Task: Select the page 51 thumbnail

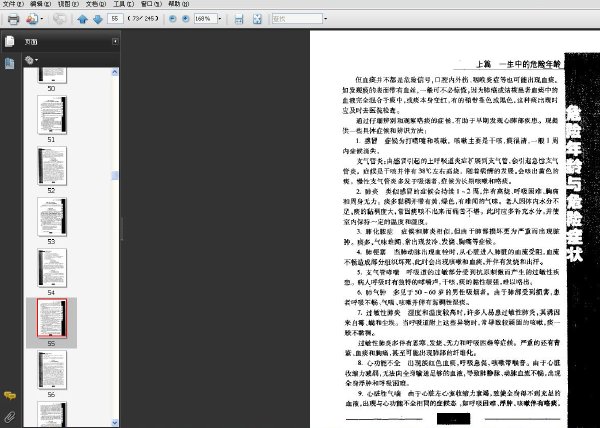Action: 52,115
